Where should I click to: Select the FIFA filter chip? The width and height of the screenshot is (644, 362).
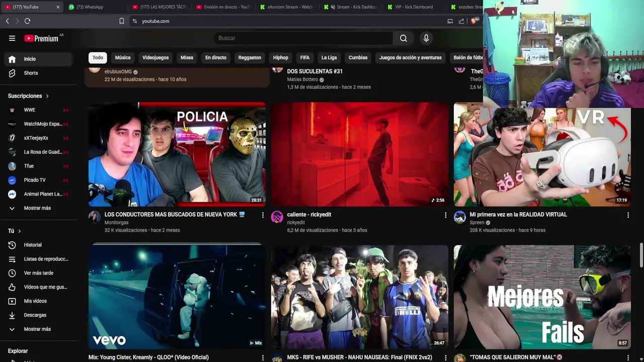305,57
